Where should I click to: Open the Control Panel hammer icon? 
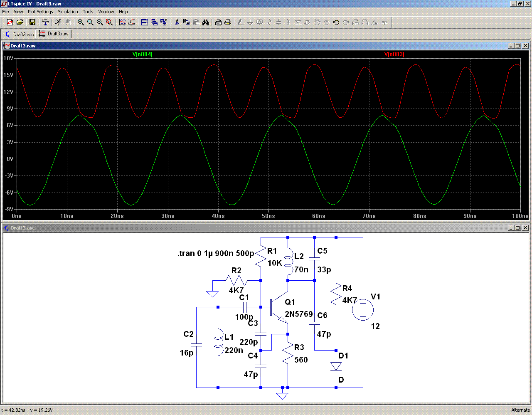[x=45, y=22]
